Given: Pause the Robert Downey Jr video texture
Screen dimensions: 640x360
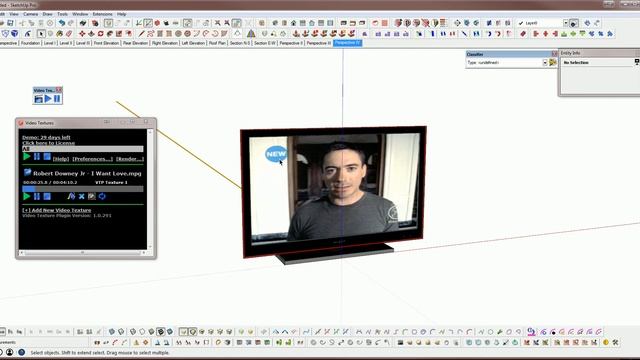Looking at the screenshot, I should point(37,196).
